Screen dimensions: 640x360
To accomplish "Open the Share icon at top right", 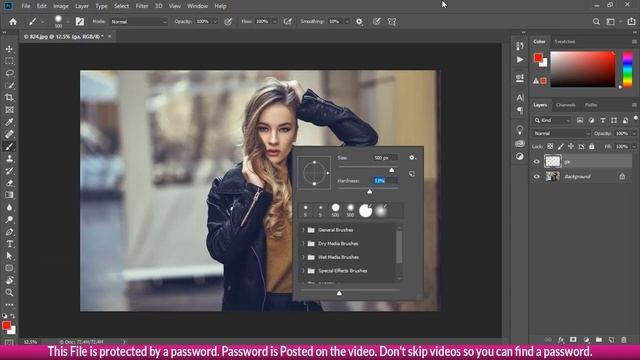I will coord(631,22).
